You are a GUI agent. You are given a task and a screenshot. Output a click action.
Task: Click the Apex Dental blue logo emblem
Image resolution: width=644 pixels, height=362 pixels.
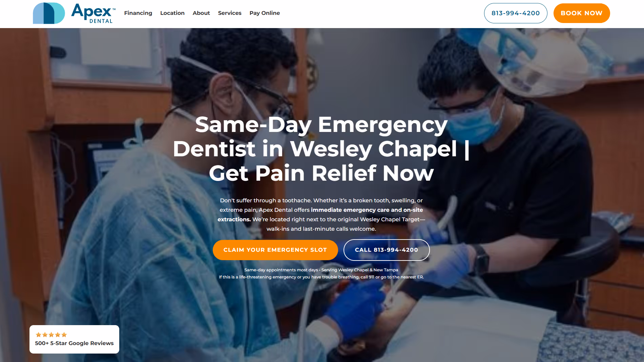49,13
